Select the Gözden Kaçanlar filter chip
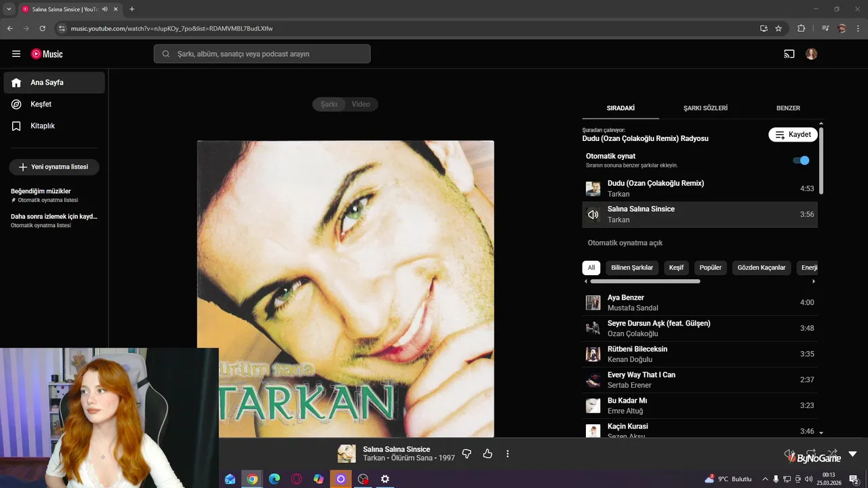 762,268
